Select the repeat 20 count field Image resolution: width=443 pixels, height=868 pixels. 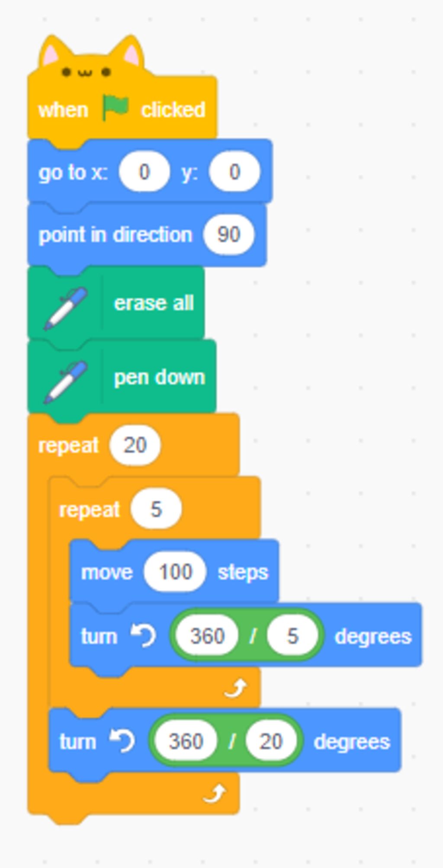point(135,445)
